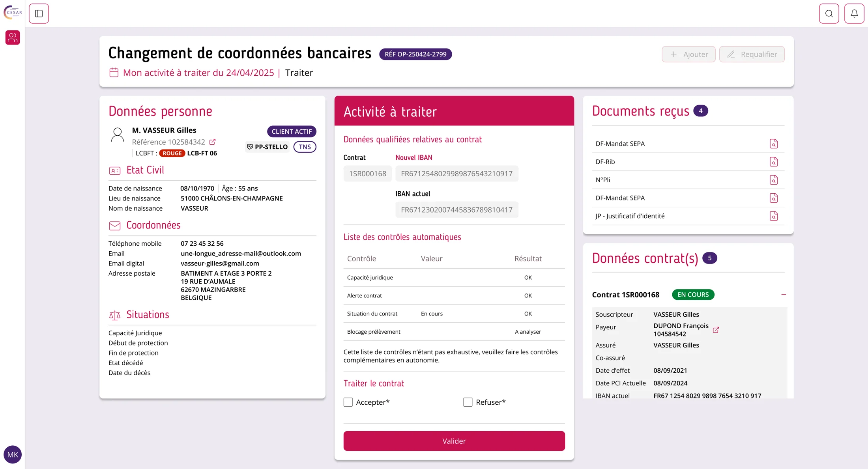The height and width of the screenshot is (469, 868).
Task: Open the search icon top right
Action: click(x=829, y=13)
